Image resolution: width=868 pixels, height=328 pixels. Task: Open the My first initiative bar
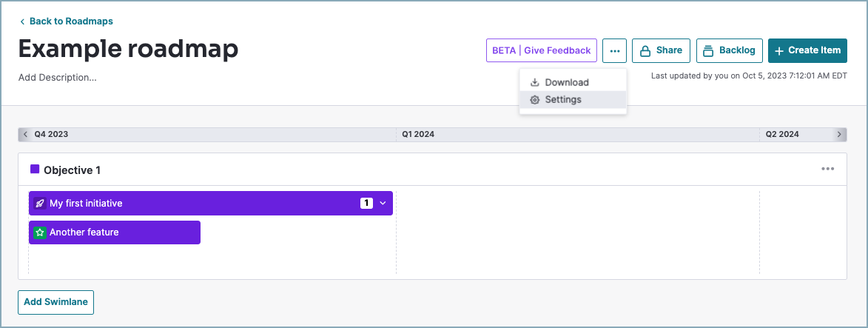click(211, 204)
